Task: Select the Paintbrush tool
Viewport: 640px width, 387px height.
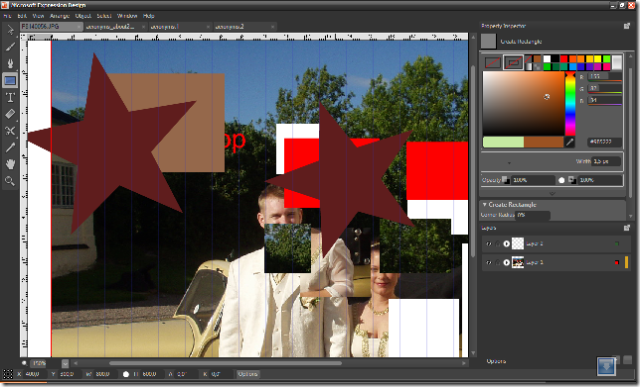Action: tap(10, 47)
